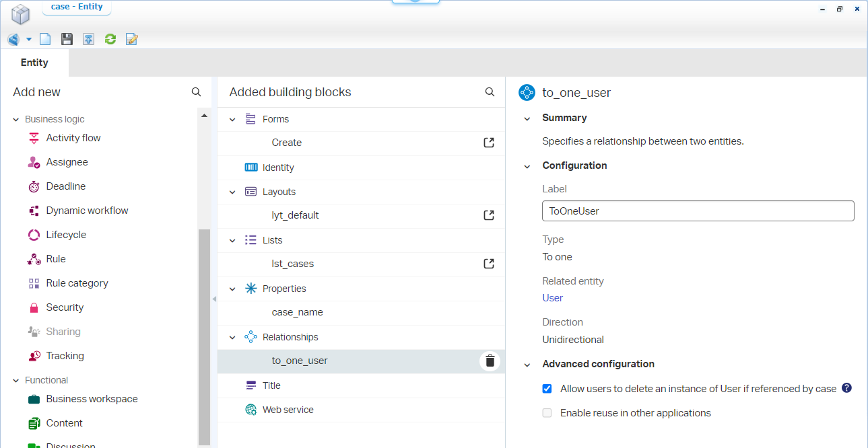Click help icon beside delete permission option
The height and width of the screenshot is (448, 868).
point(846,388)
